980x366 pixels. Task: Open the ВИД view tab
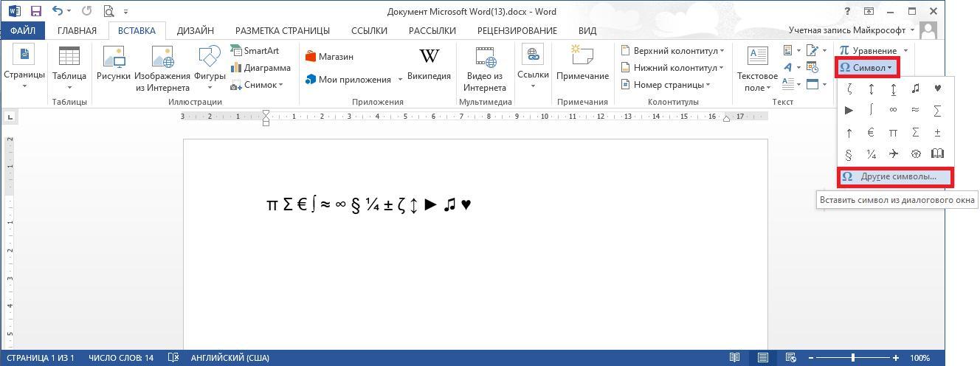[x=587, y=30]
